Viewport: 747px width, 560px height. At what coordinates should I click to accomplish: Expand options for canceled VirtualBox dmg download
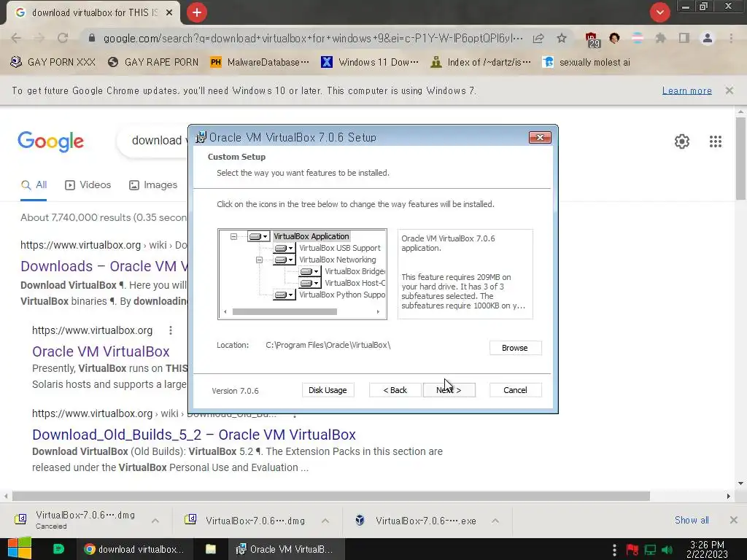click(x=155, y=521)
